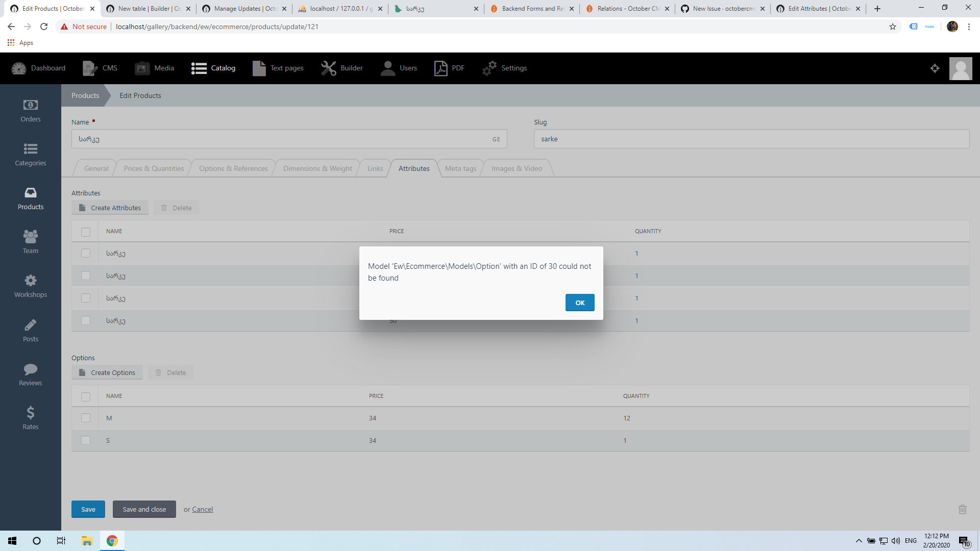Click the Team sidebar icon
980x551 pixels.
coord(30,240)
